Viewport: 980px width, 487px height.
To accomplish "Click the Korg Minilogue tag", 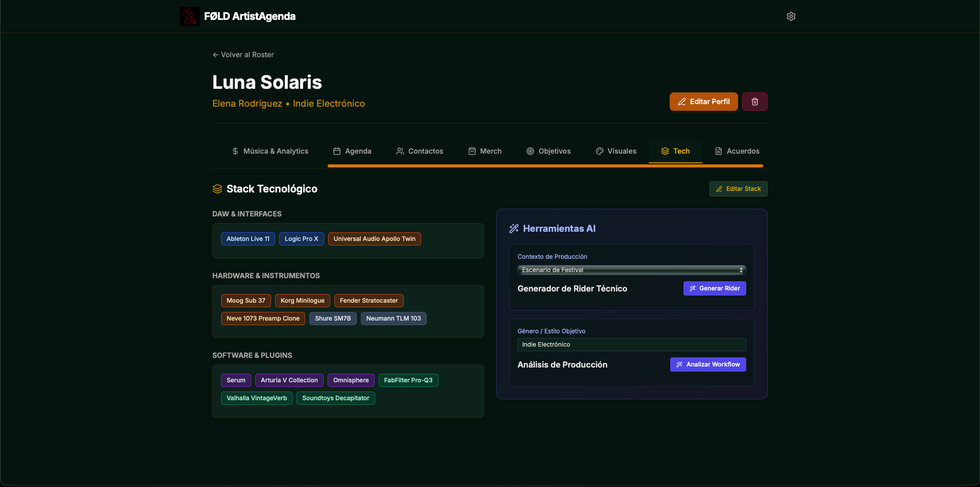I will [x=303, y=301].
